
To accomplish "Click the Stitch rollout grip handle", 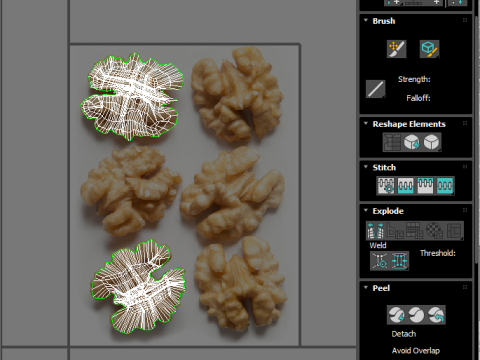I will (465, 167).
